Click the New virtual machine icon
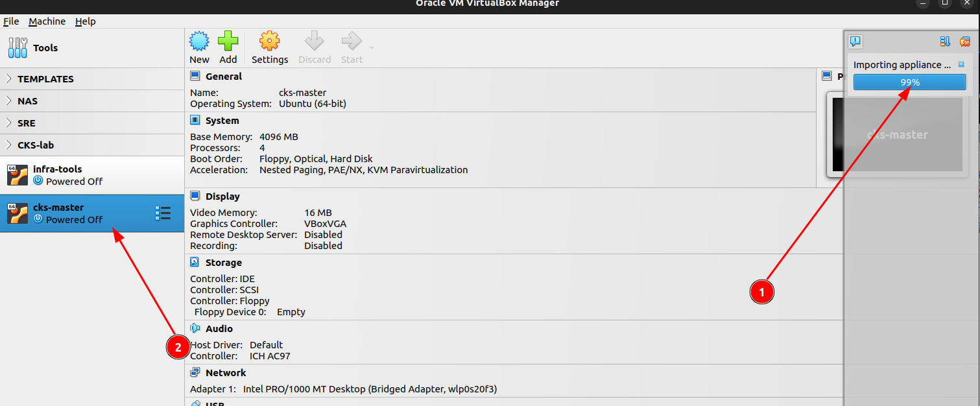The width and height of the screenshot is (980, 406). click(x=199, y=43)
